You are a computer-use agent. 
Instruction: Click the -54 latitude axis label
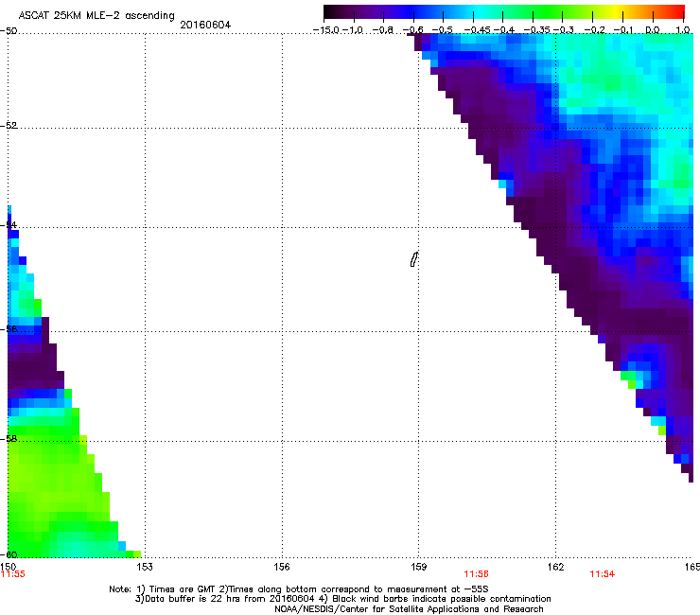9,224
